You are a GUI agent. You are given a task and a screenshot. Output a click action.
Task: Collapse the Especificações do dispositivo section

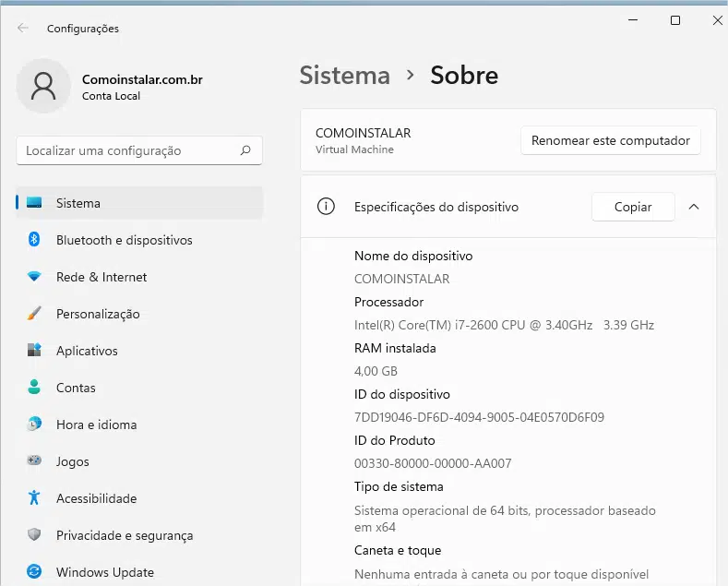pyautogui.click(x=694, y=207)
